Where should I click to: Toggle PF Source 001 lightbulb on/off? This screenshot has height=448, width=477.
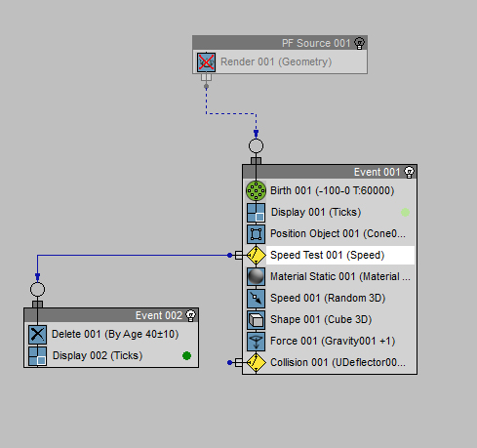tap(360, 43)
